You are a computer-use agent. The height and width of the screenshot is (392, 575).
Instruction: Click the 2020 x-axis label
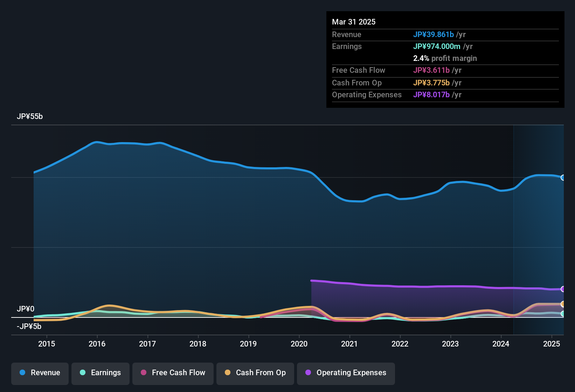299,344
